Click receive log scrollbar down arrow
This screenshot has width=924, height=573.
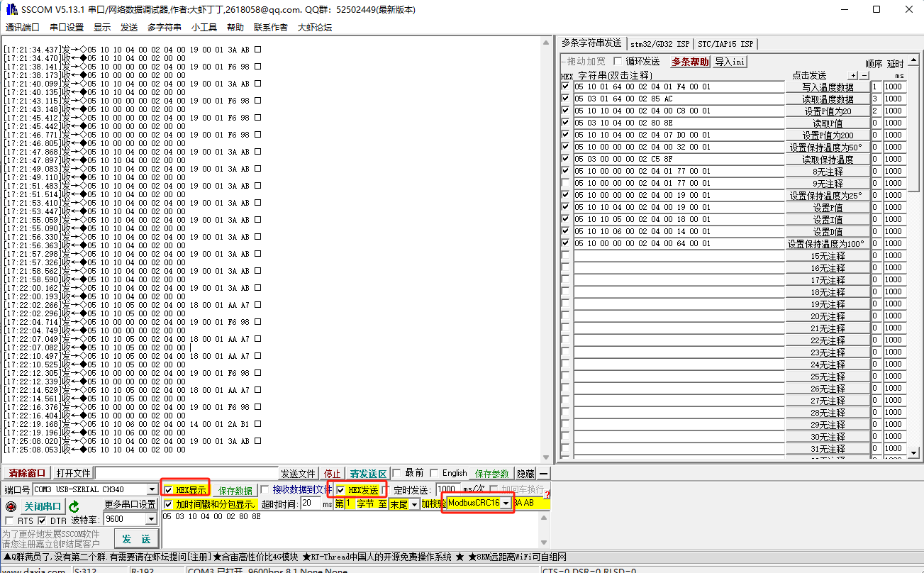(547, 457)
